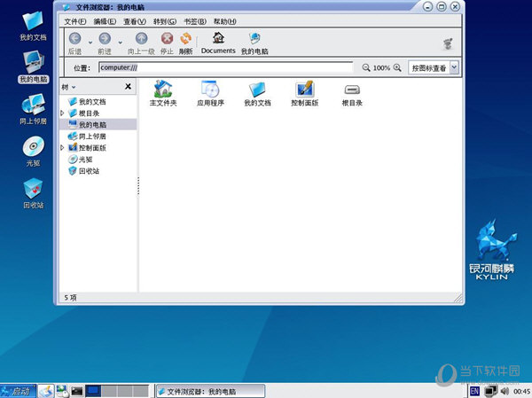Switch to the first workspace in pager
The image size is (532, 398).
[x=92, y=391]
